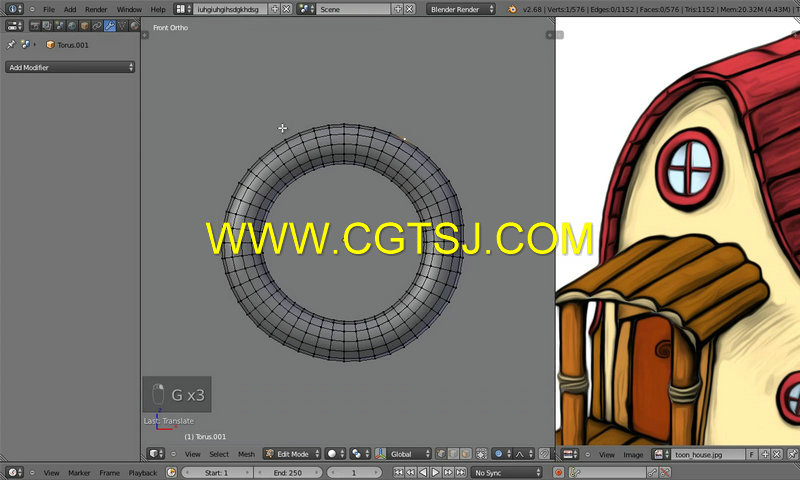Toggle fake user F for image
The width and height of the screenshot is (800, 480).
752,454
